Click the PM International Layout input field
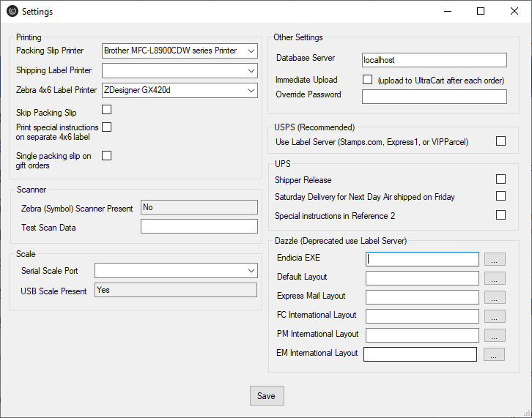 pos(422,335)
